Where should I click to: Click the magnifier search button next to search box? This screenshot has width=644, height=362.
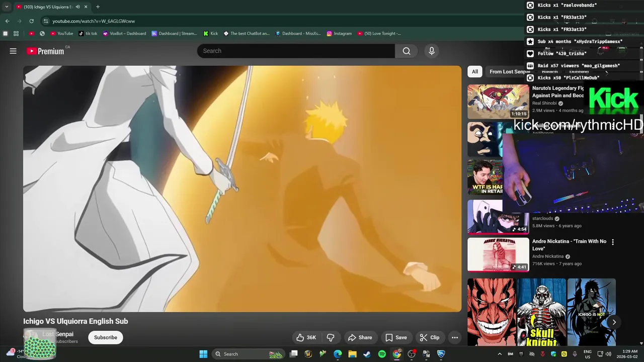tap(407, 51)
